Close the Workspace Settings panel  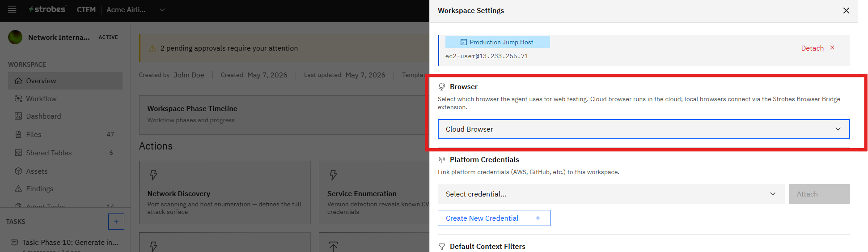coord(846,10)
